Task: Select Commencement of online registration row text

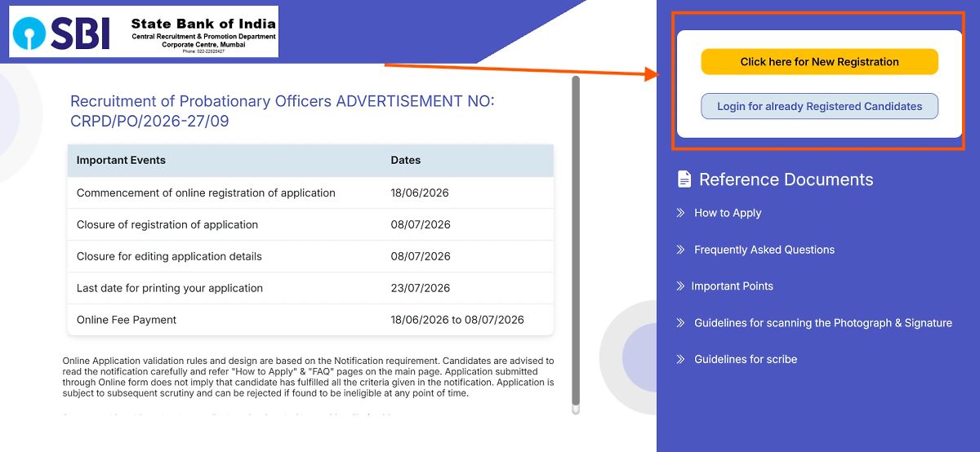Action: point(206,193)
